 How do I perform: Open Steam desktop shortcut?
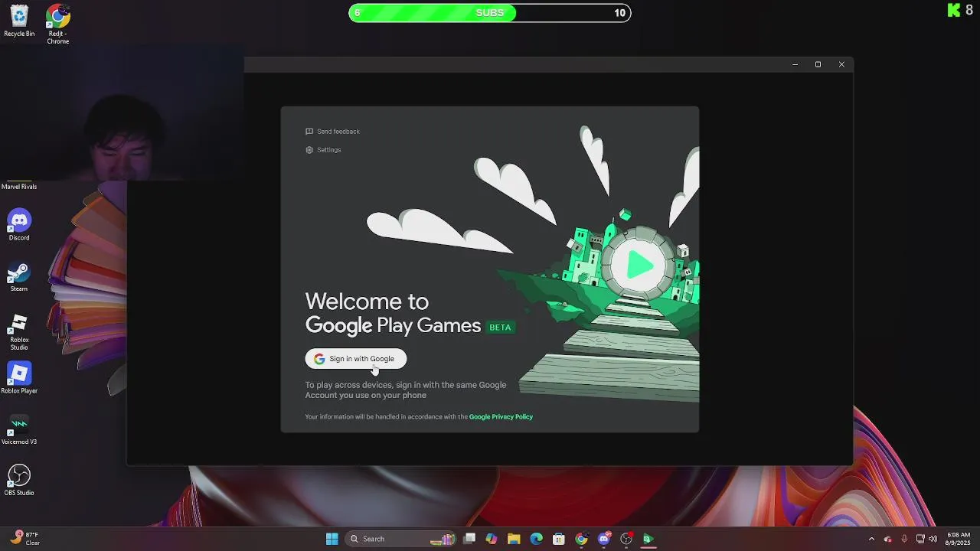(x=19, y=276)
